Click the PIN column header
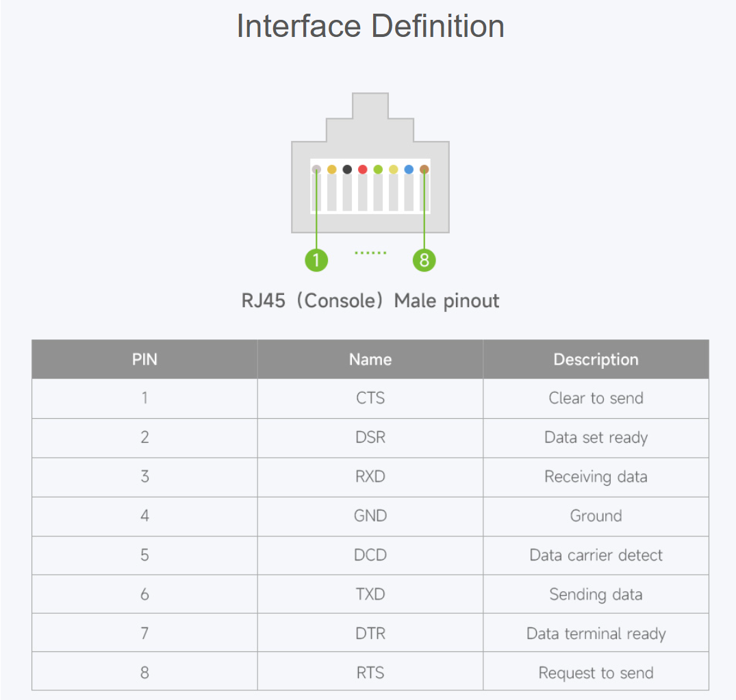The height and width of the screenshot is (700, 736). point(144,359)
